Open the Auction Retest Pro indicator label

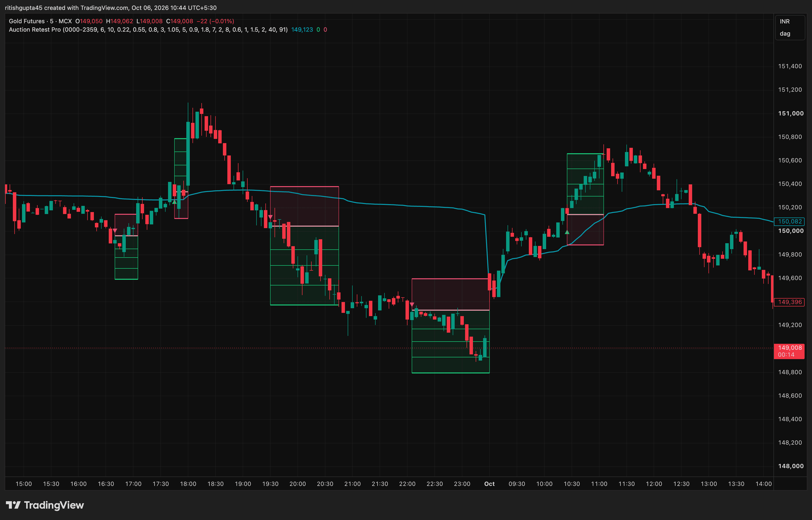(x=148, y=30)
